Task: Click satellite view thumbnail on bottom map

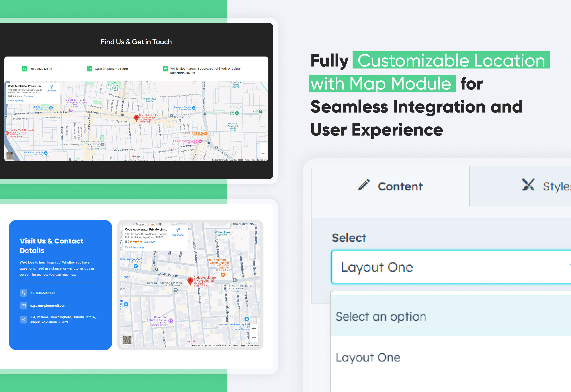Action: pos(127,340)
